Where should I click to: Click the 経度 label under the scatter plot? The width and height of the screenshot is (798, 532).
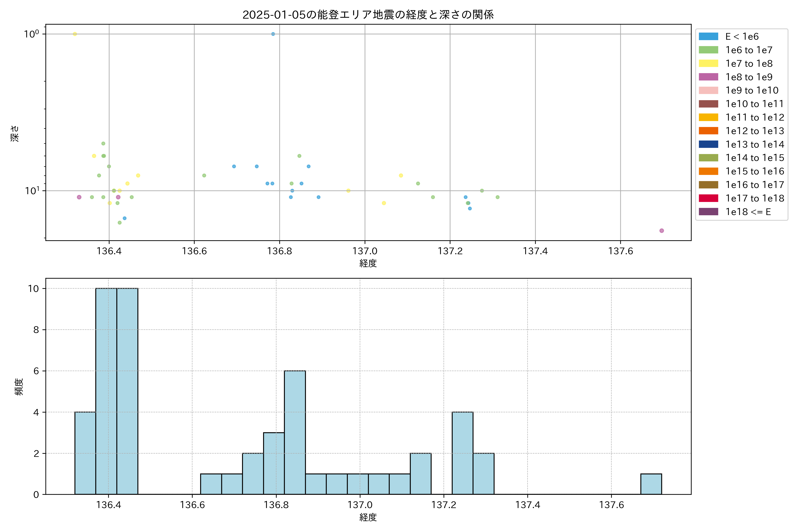click(368, 263)
